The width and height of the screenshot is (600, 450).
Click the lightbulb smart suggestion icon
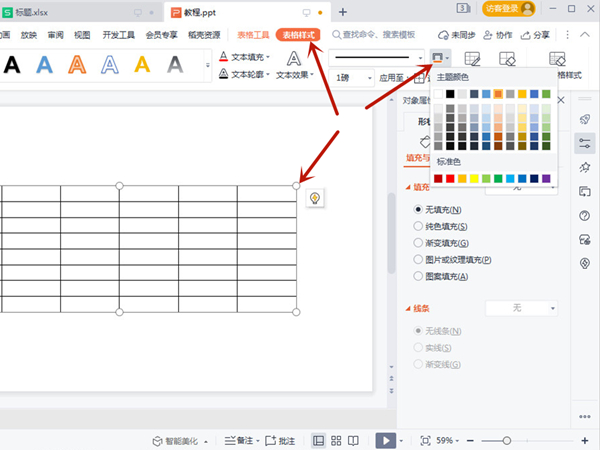pyautogui.click(x=315, y=198)
